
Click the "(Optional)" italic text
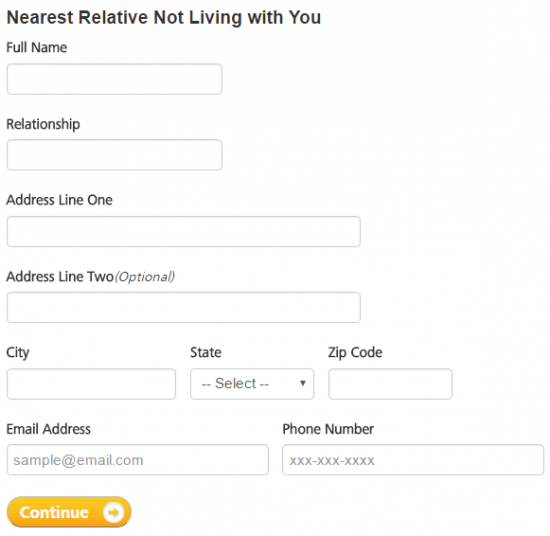[x=145, y=277]
